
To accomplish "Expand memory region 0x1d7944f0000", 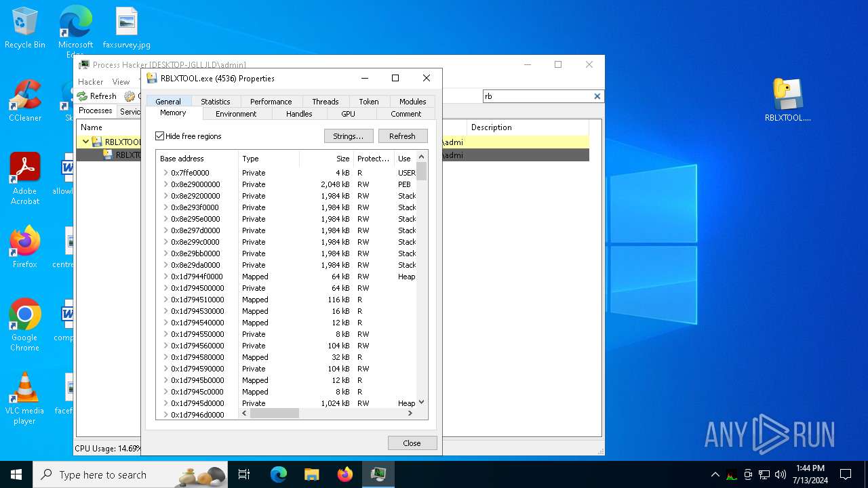I will pyautogui.click(x=165, y=277).
